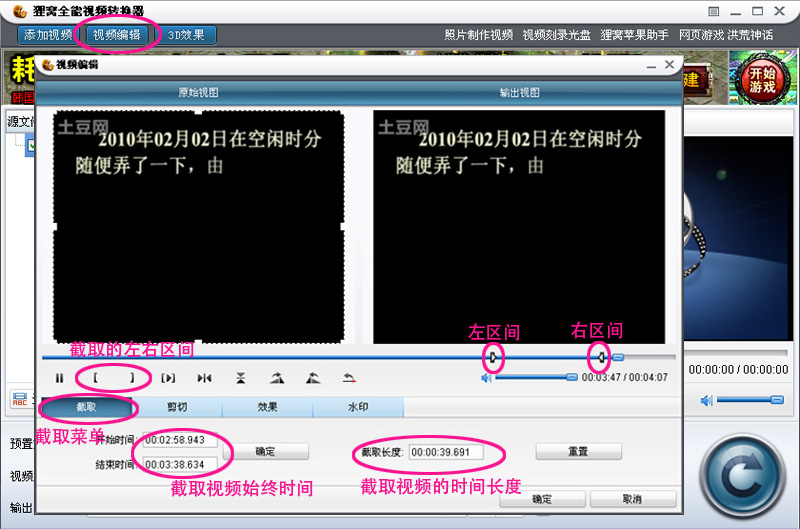Click 确定 next to the start/end time fields

click(x=265, y=451)
